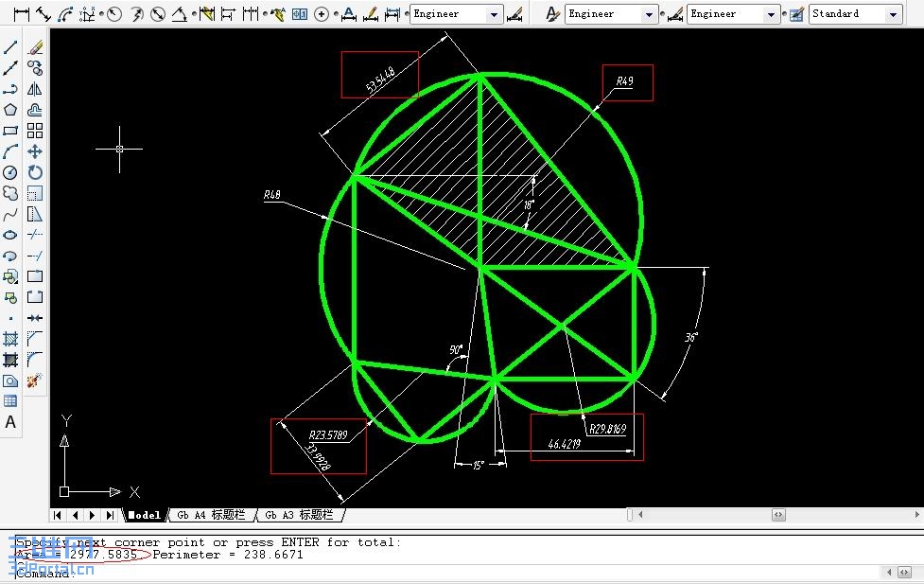Jump to the last layout tab arrow
Viewport: 924px width, 584px height.
[x=111, y=515]
